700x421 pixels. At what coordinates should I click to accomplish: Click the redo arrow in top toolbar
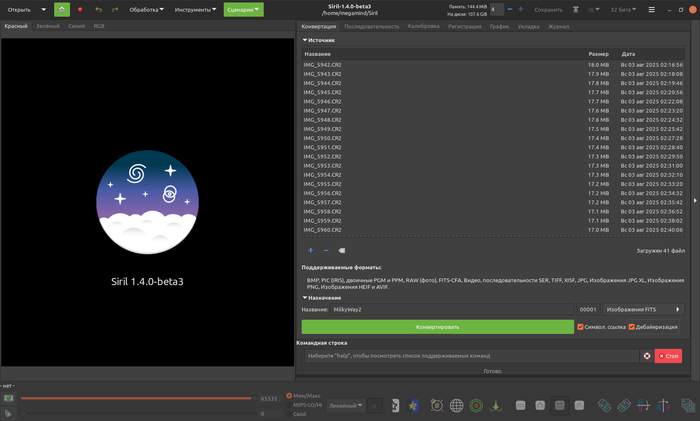[x=115, y=10]
